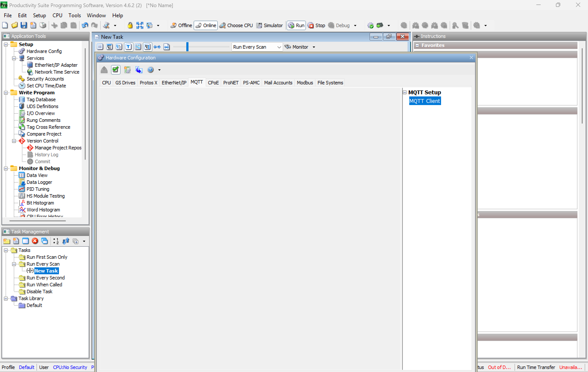This screenshot has height=372, width=588.
Task: Click the green transfer-to-CPU chip icon
Action: (380, 25)
